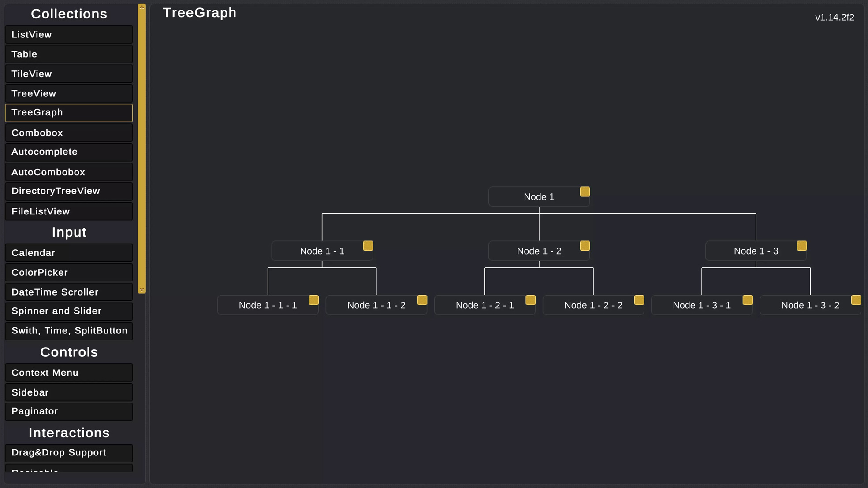Open the ColorPicker demo
Screen dimensions: 868x488
(x=69, y=272)
